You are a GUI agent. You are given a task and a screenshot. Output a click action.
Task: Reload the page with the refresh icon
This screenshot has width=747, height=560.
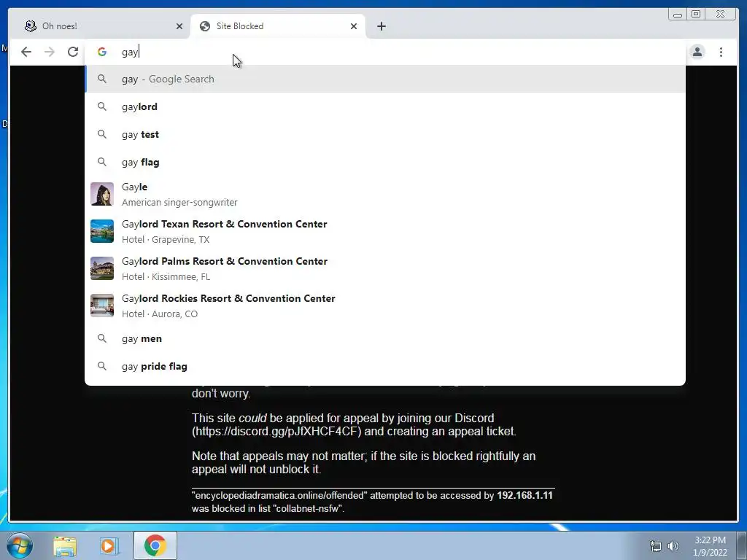coord(73,52)
